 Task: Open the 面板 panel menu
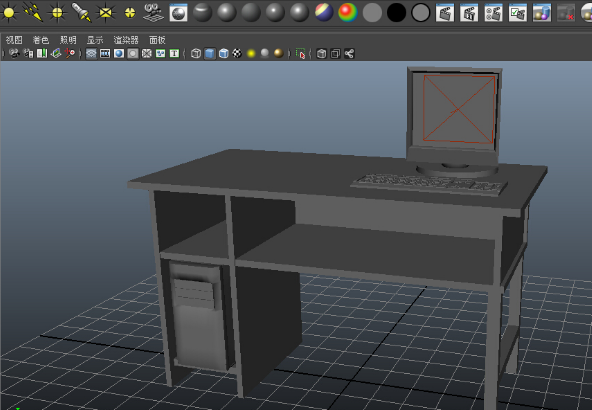[157, 40]
